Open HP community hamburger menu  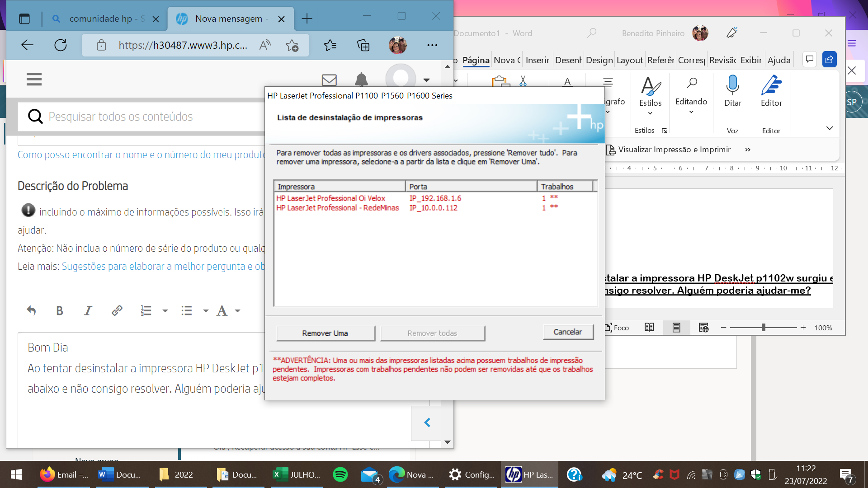(34, 79)
